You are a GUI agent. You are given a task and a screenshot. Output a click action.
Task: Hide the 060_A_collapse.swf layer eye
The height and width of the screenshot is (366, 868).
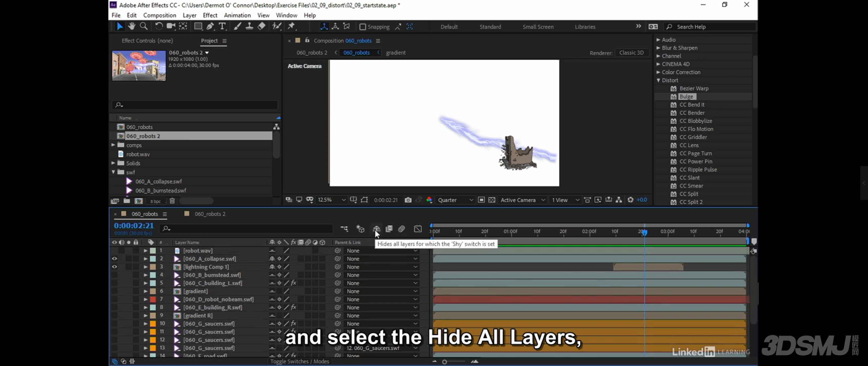pos(114,259)
